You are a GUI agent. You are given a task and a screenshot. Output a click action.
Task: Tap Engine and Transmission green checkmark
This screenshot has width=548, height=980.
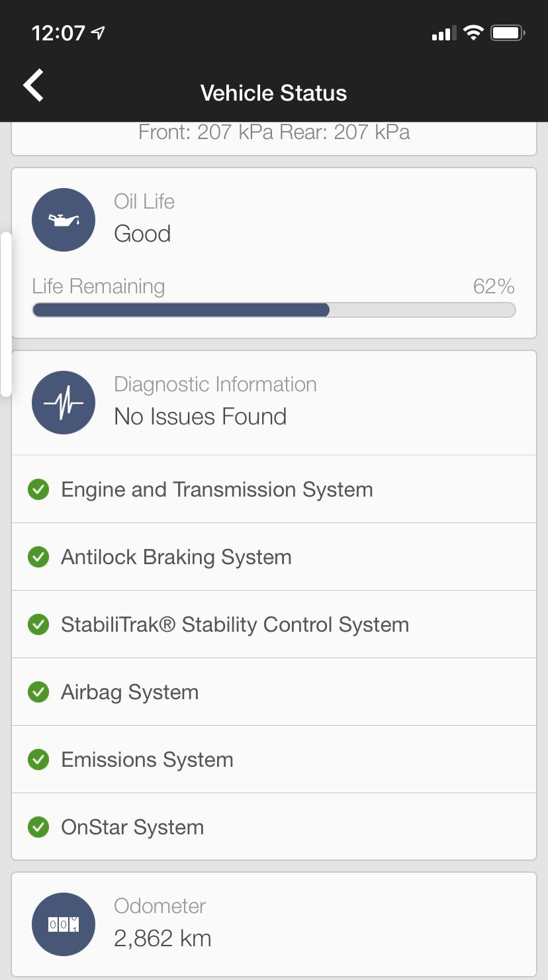(38, 490)
